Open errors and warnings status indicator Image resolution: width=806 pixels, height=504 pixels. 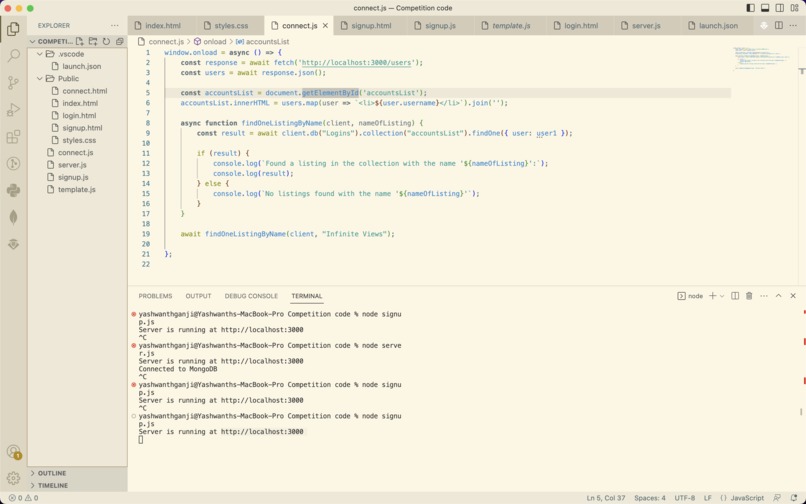24,498
